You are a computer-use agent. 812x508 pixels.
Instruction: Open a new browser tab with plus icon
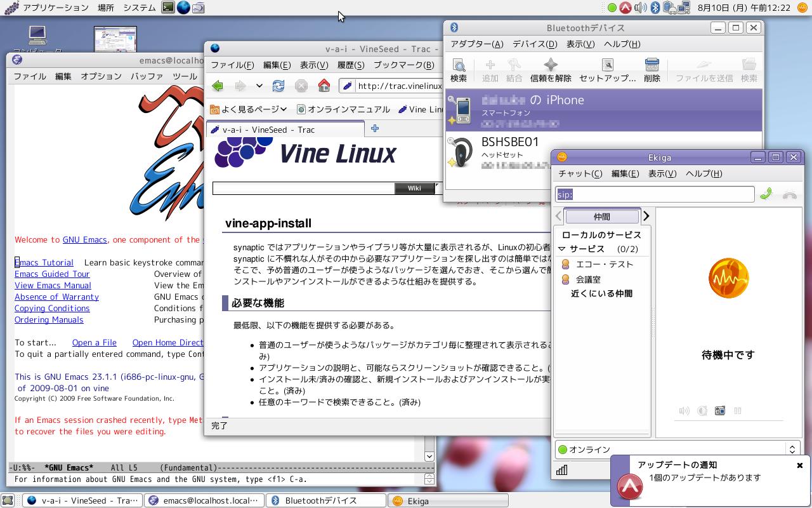pyautogui.click(x=375, y=128)
